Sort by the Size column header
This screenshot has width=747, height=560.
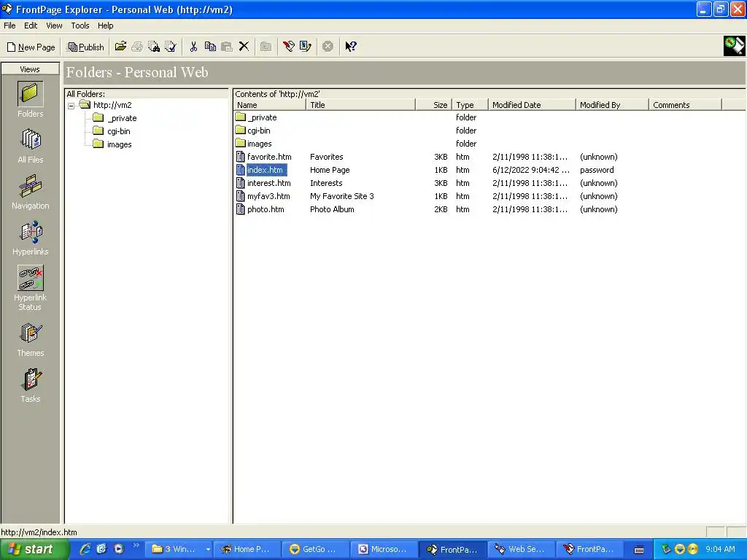click(433, 105)
